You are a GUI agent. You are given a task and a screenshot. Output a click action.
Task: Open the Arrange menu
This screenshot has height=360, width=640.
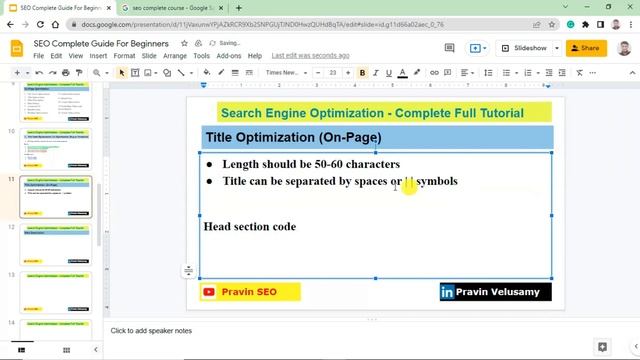coord(175,56)
